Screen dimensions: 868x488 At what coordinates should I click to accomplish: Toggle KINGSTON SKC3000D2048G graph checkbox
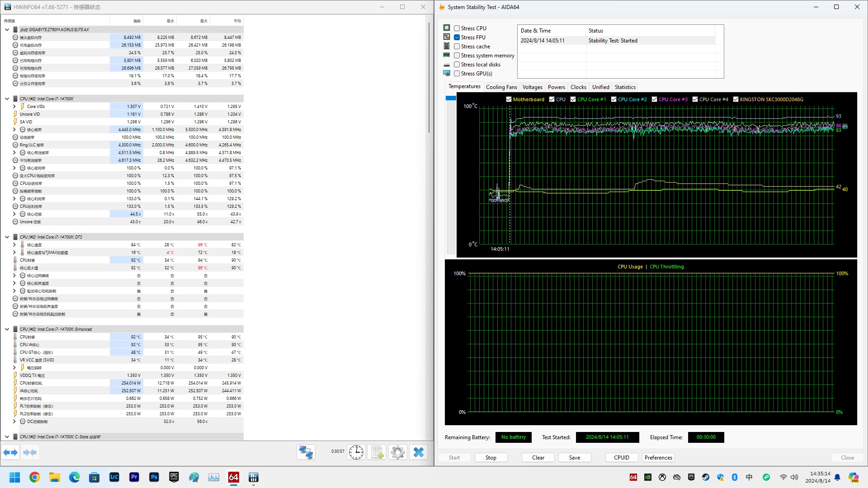coord(736,99)
